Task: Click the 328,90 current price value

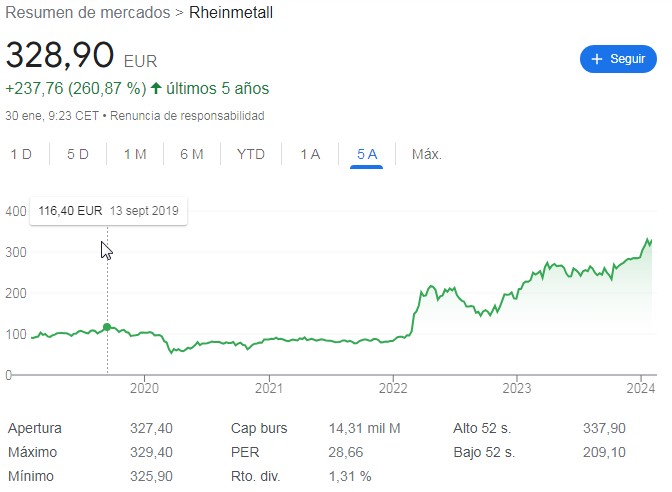Action: click(60, 55)
